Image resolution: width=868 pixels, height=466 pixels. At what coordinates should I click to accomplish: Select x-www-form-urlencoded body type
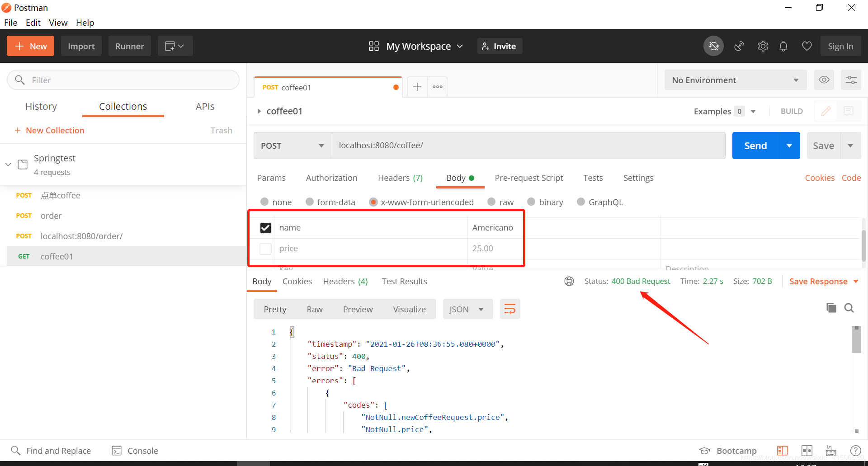click(373, 202)
